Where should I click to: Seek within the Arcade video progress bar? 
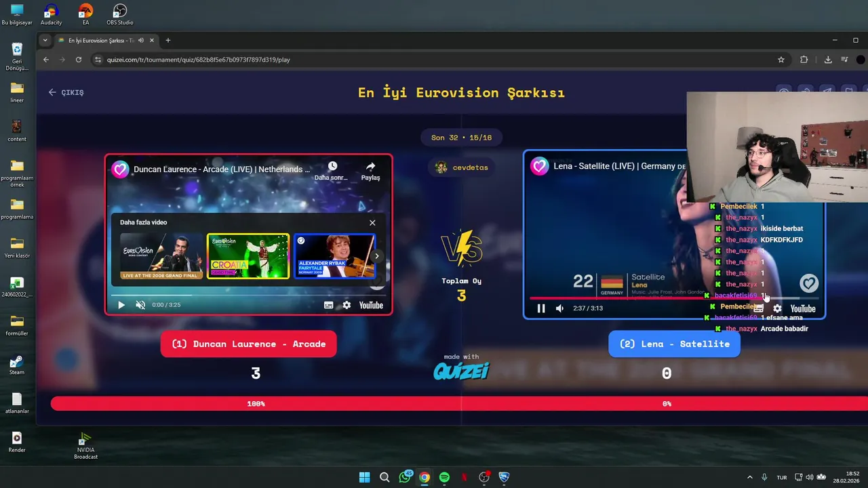[248, 295]
